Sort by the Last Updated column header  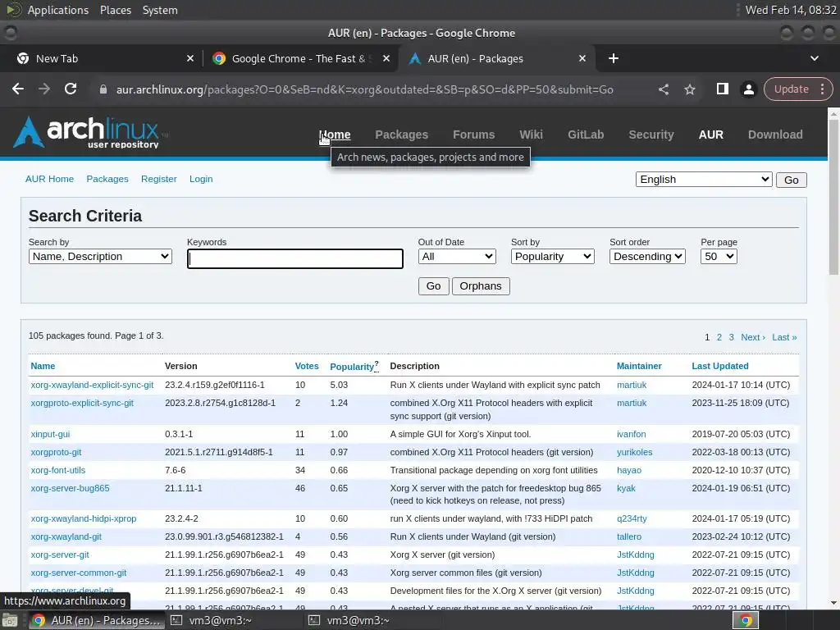point(720,366)
